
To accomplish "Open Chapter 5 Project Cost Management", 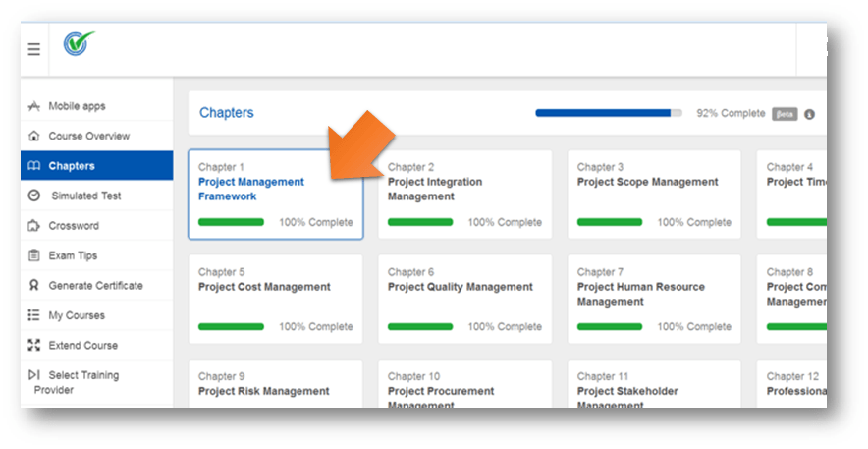I will [x=264, y=287].
